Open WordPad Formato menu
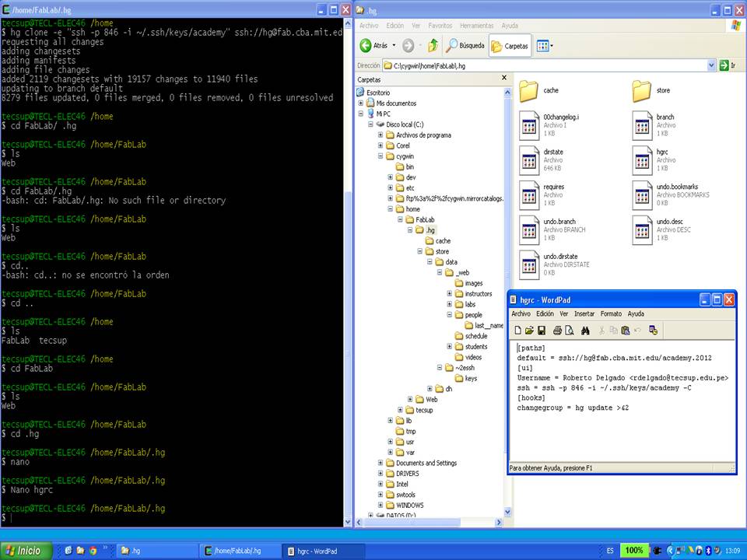The width and height of the screenshot is (747, 560). (x=611, y=313)
